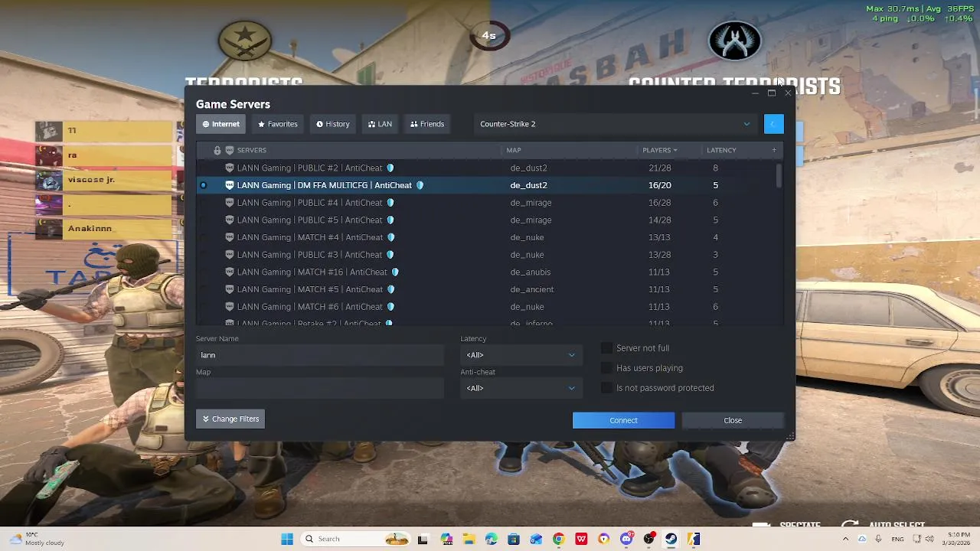Open the Counter-Strike 2 game selector dropdown
This screenshot has width=980, height=551.
616,124
